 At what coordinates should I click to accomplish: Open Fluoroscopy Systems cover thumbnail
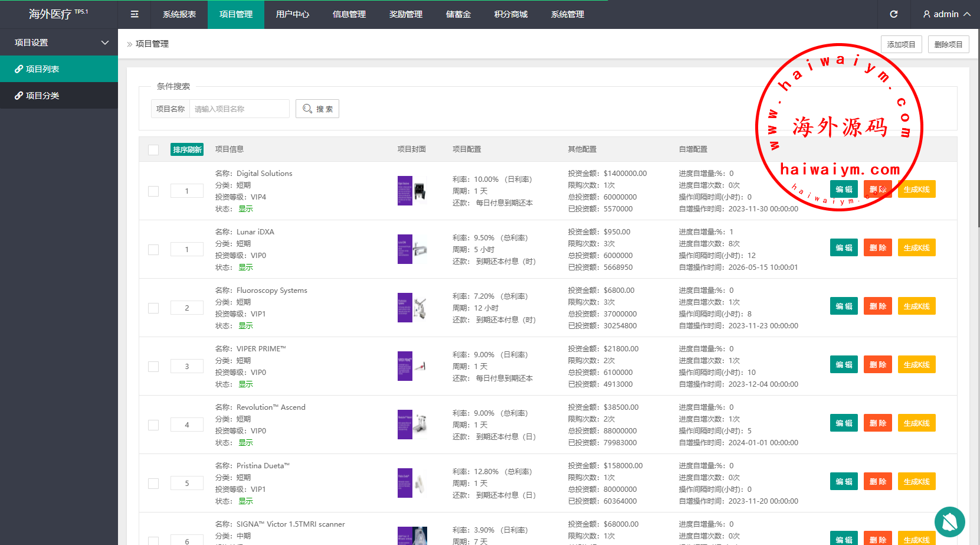(412, 308)
